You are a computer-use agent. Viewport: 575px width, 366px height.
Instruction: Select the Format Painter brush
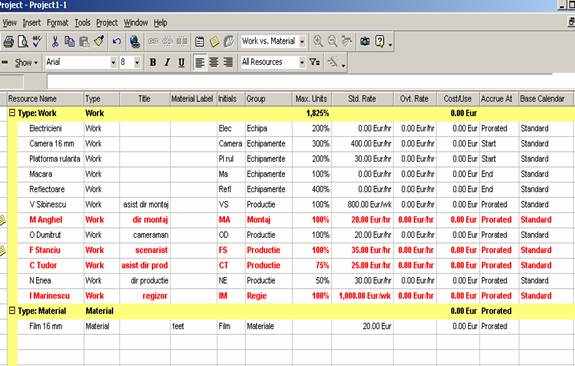(99, 41)
